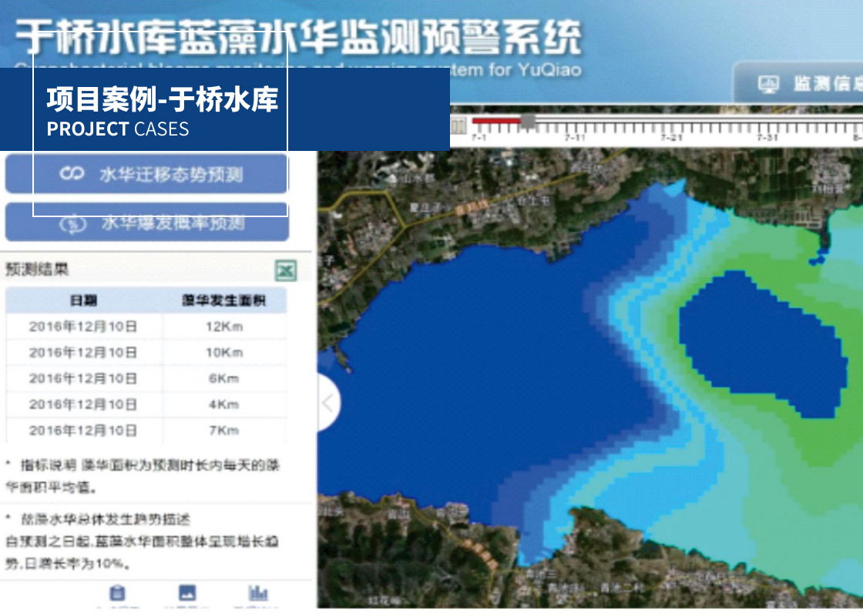Screen dimensions: 863x616
Task: Click the 日期 column header
Action: pyautogui.click(x=84, y=300)
